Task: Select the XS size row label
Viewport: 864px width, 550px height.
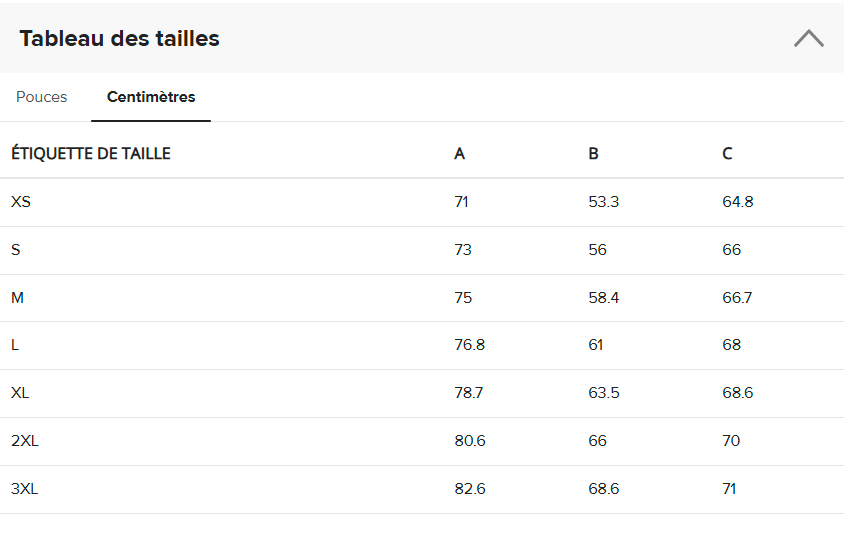Action: 21,202
